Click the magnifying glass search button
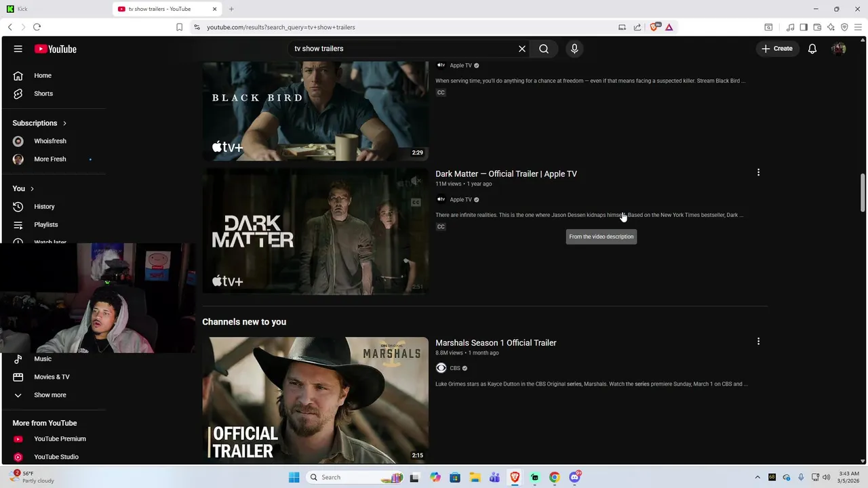Screen dimensions: 868x488 544,49
